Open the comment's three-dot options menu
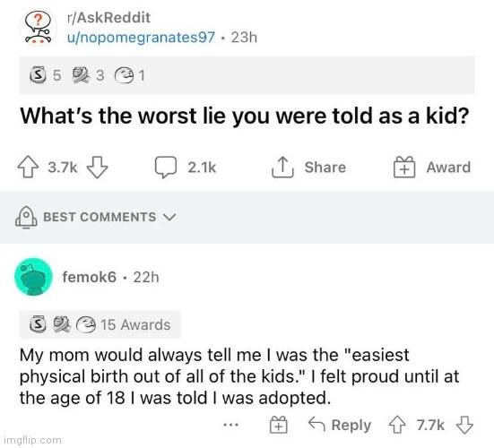This screenshot has height=448, width=494. click(231, 425)
